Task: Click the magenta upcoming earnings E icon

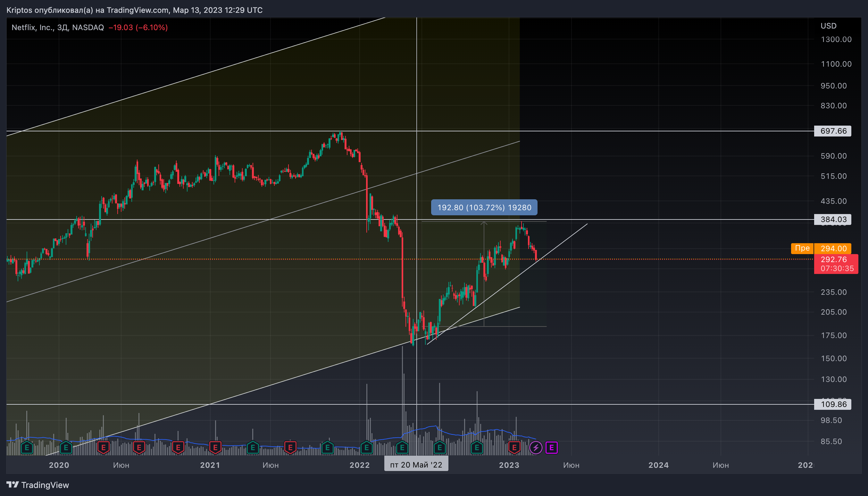Action: click(x=551, y=448)
